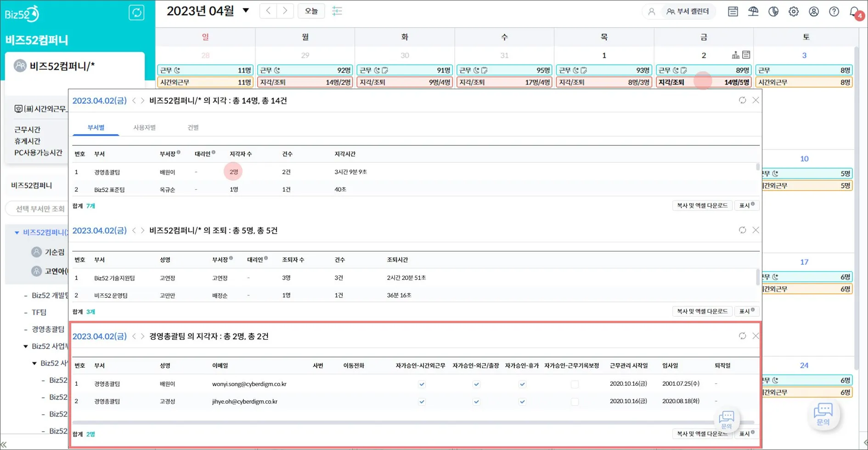Refresh the 지각 (tardy) panel
This screenshot has width=868, height=450.
pos(743,100)
